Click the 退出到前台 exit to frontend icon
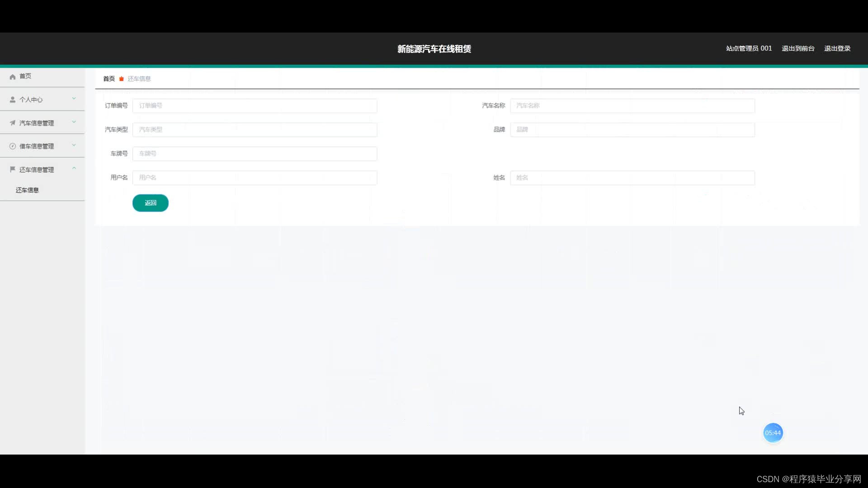Viewport: 868px width, 488px height. point(797,48)
